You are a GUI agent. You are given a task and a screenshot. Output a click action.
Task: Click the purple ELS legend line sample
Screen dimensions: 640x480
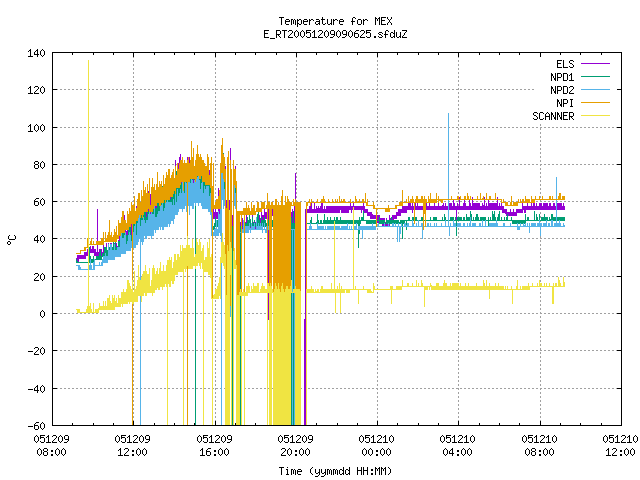tap(595, 64)
